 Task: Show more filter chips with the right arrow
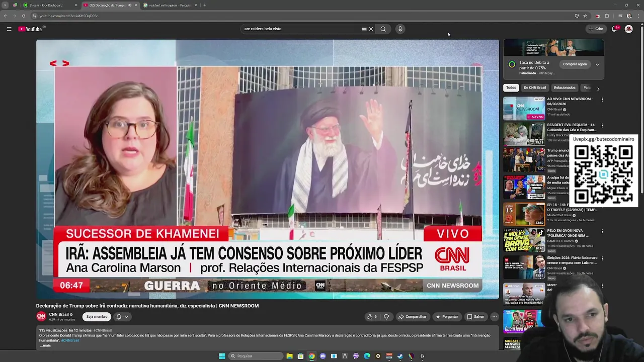[x=598, y=88]
